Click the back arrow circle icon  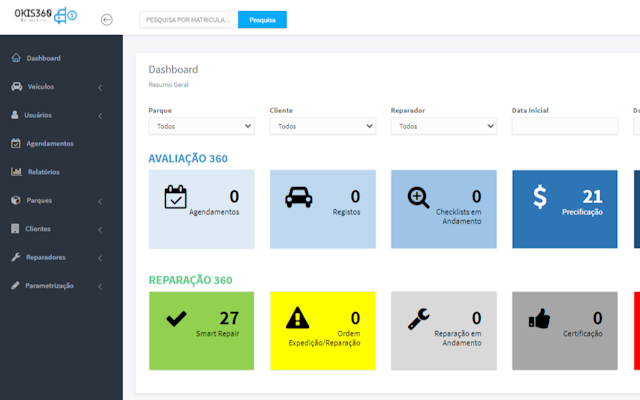tap(107, 19)
